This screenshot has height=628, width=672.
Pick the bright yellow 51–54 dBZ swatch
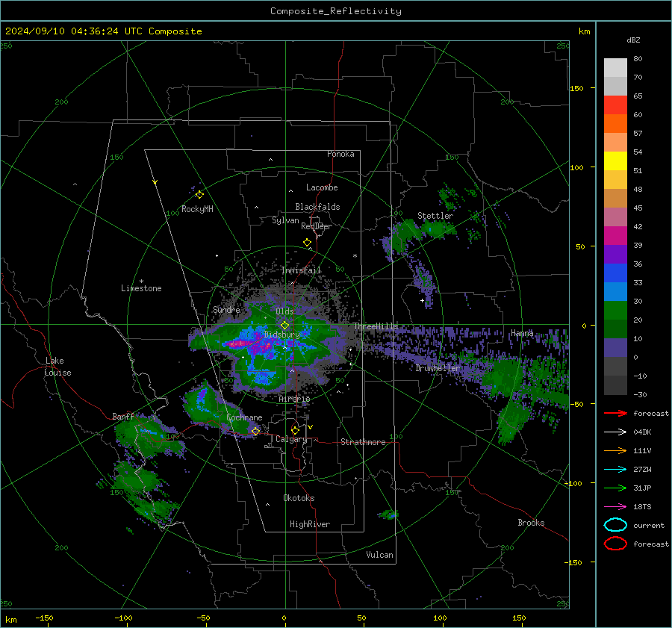615,161
